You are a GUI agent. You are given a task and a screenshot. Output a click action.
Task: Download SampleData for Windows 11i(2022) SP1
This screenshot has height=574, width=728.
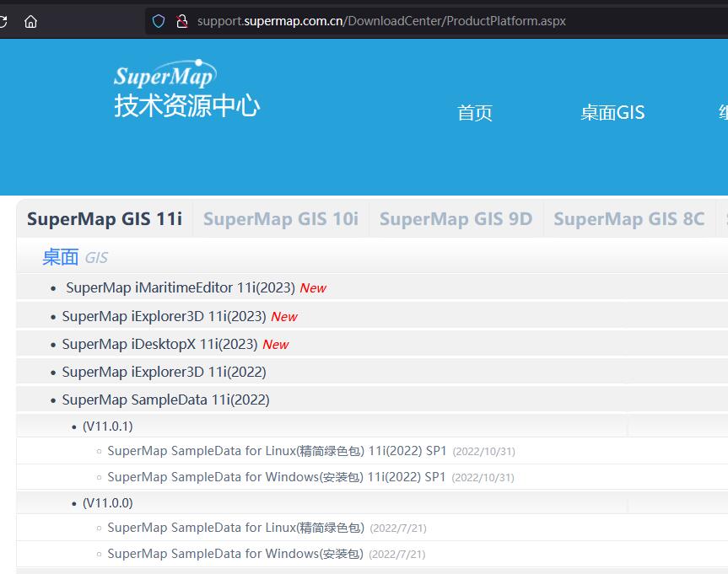click(x=276, y=477)
